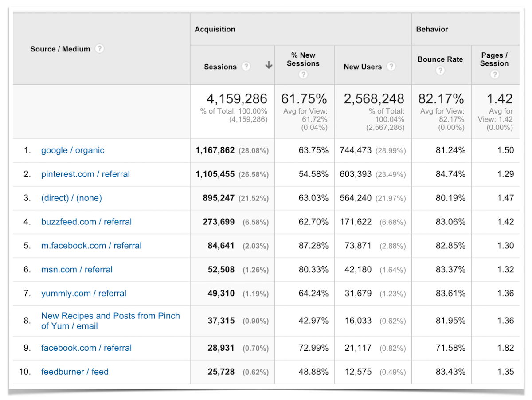The width and height of the screenshot is (532, 400).
Task: Click the Pages / Session help icon
Action: tap(494, 75)
